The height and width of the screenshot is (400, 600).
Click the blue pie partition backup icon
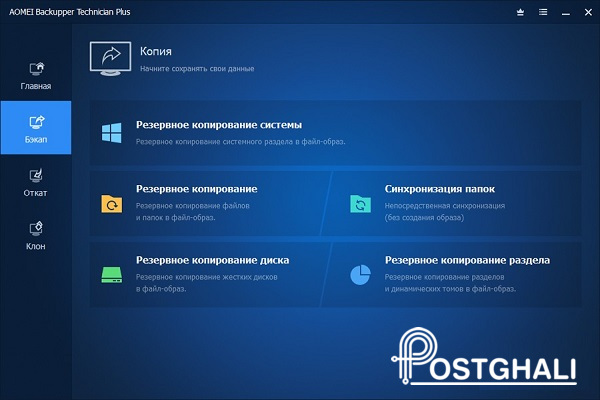click(360, 275)
